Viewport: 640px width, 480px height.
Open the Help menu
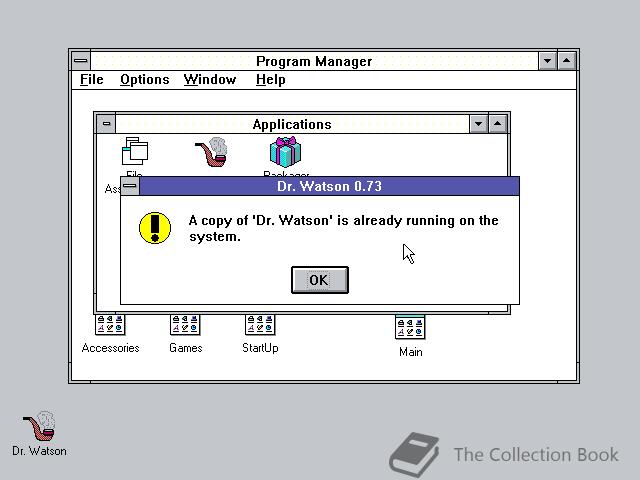point(270,80)
